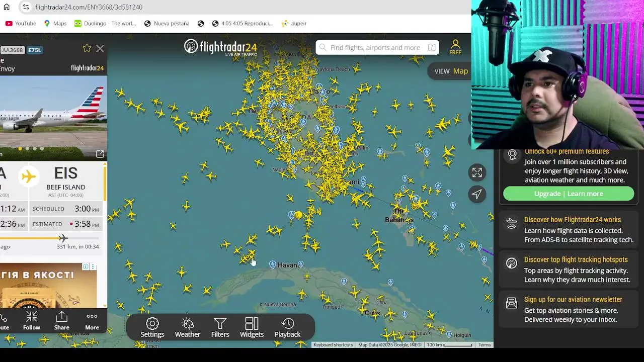Click the flight progress bar plane marker

point(63,238)
